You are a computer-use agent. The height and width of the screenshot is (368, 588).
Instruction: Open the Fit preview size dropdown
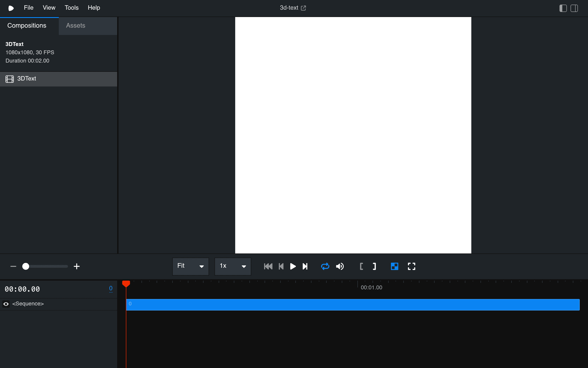[x=190, y=266]
